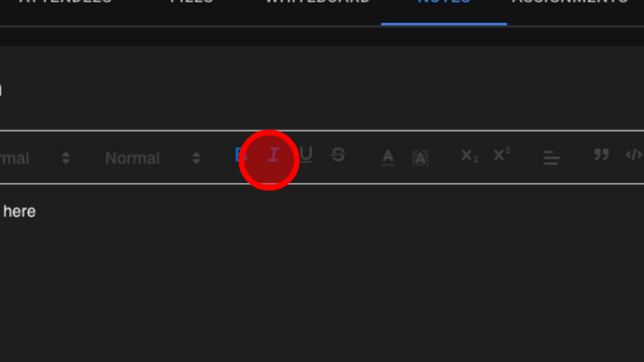The height and width of the screenshot is (362, 644).
Task: Apply superscript formatting
Action: click(x=502, y=154)
